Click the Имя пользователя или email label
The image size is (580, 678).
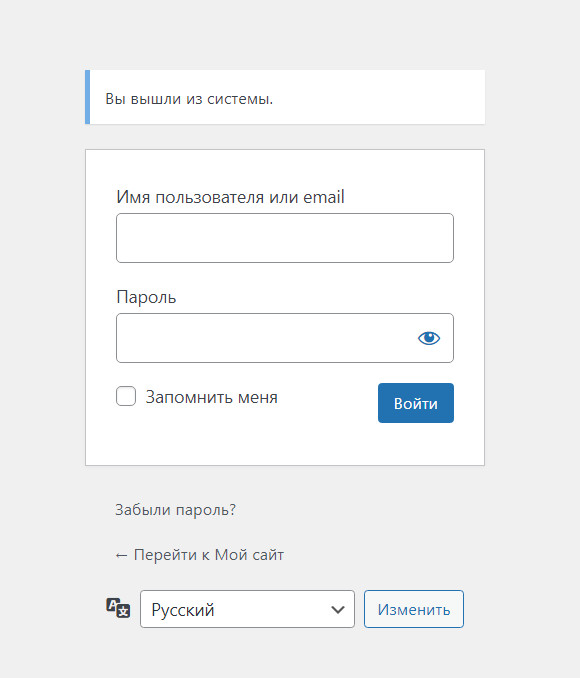click(x=230, y=197)
